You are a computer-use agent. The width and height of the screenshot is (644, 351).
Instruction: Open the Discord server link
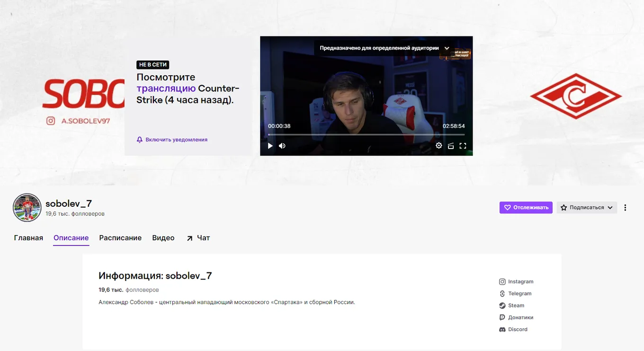coord(513,329)
